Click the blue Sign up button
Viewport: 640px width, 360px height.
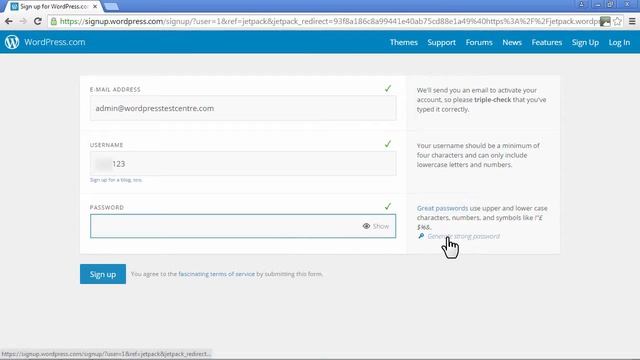coord(103,274)
